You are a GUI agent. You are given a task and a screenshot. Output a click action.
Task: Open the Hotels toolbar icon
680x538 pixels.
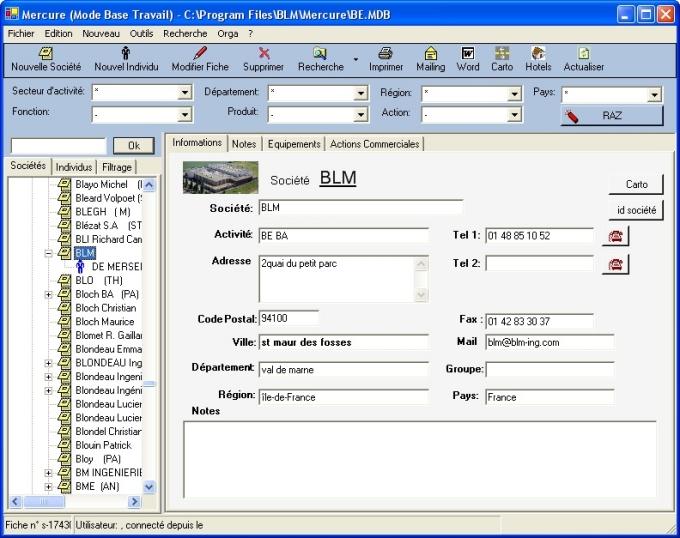(538, 54)
